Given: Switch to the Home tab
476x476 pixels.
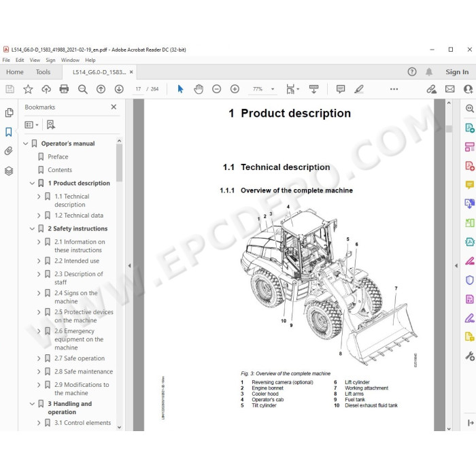Looking at the screenshot, I should [15, 72].
